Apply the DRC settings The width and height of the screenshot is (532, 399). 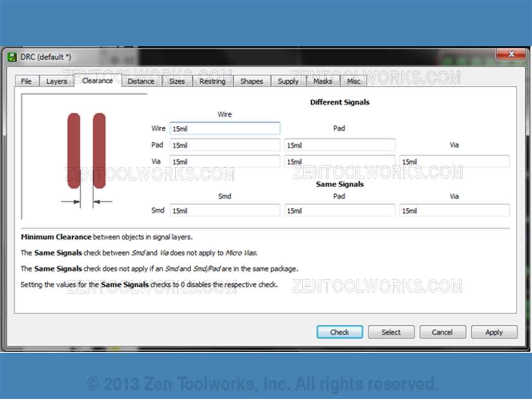[494, 332]
